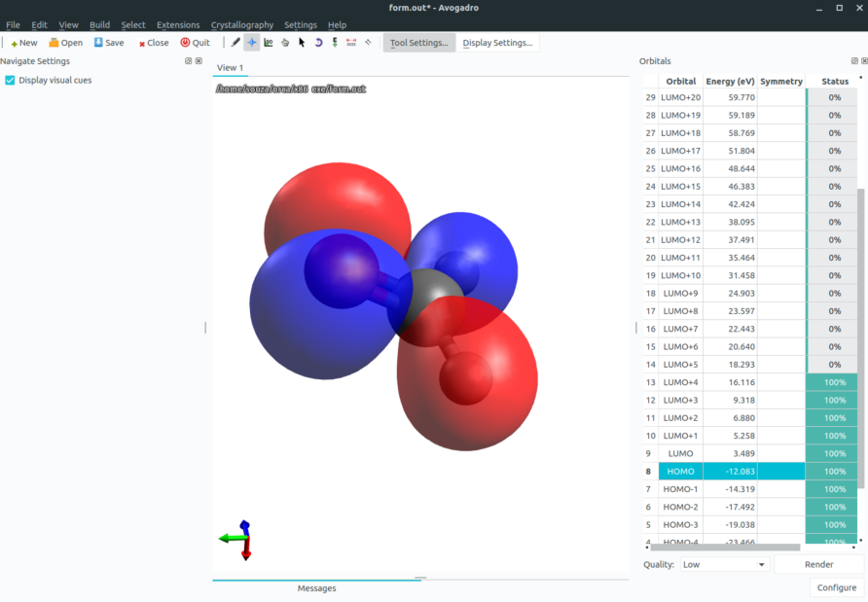Open the Crystallography menu
Screen dimensions: 868x602
coord(241,24)
